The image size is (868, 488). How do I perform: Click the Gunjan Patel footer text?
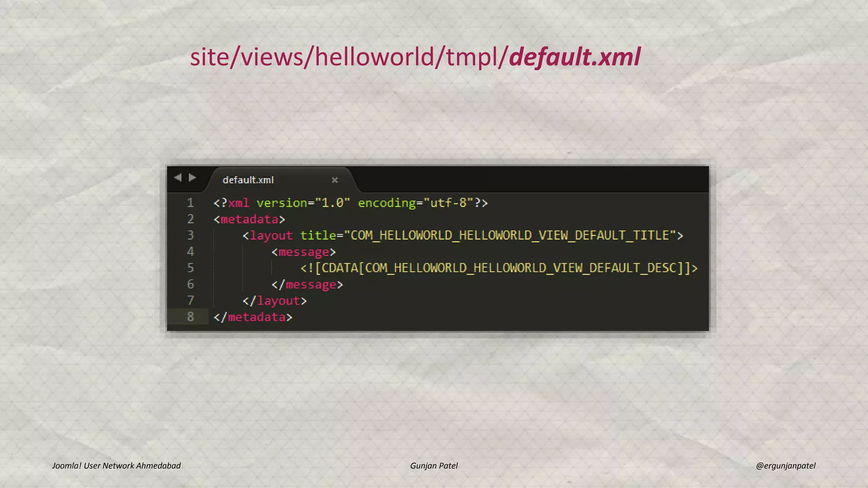[434, 466]
